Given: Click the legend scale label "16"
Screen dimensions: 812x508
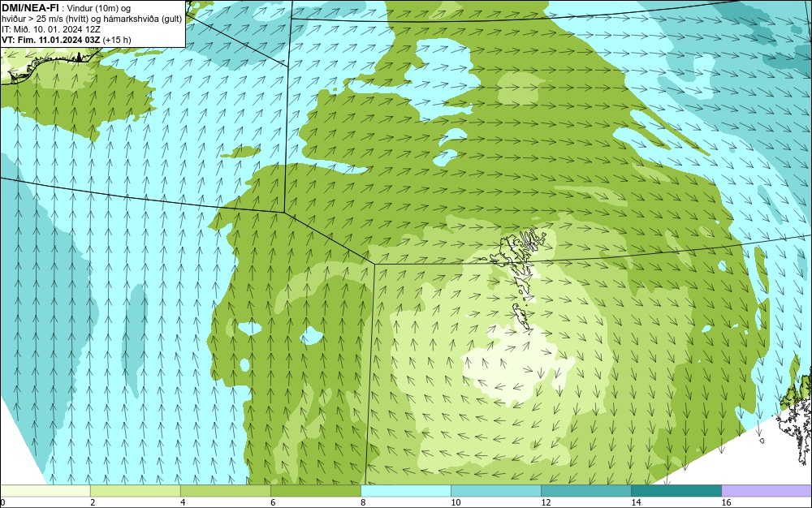Looking at the screenshot, I should coord(726,502).
